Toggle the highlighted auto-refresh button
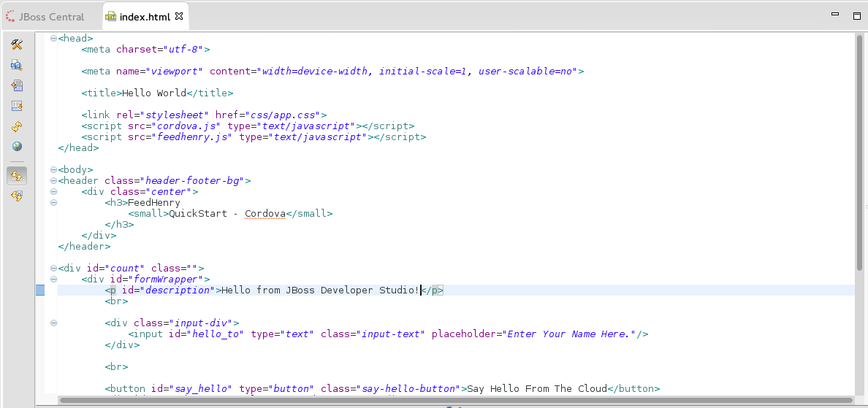Screen dimensions: 868x408 (17, 176)
